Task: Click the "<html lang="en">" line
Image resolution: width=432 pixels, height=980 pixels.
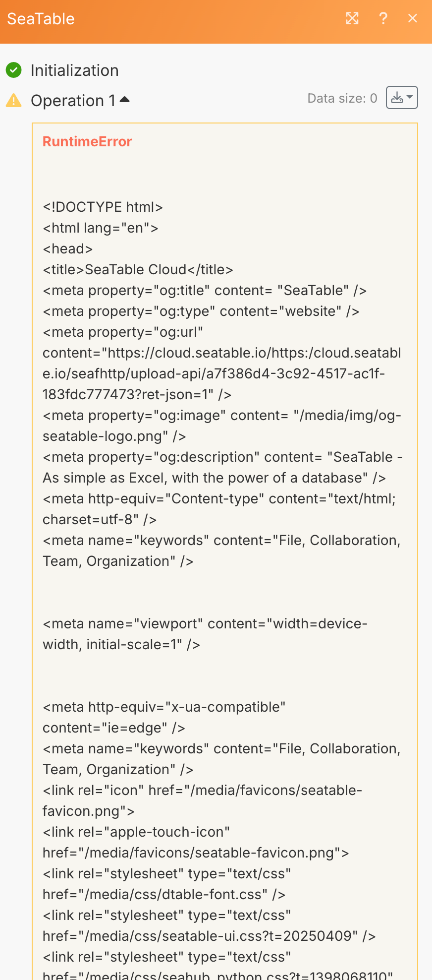Action: (101, 228)
